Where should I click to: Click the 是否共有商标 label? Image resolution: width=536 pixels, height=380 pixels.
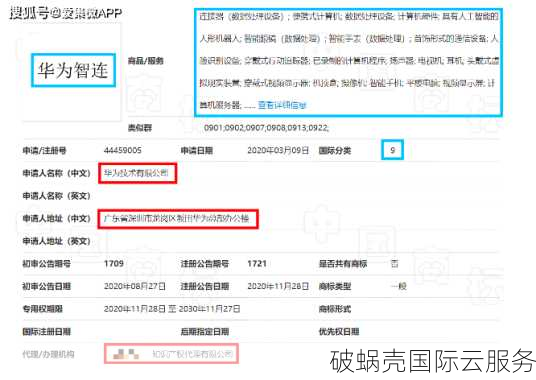pyautogui.click(x=343, y=263)
